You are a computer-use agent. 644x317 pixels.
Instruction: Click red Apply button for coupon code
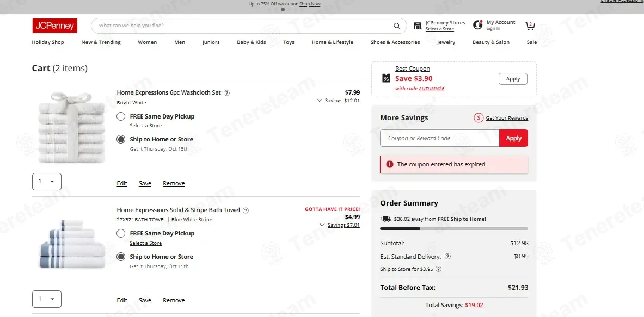pos(513,138)
